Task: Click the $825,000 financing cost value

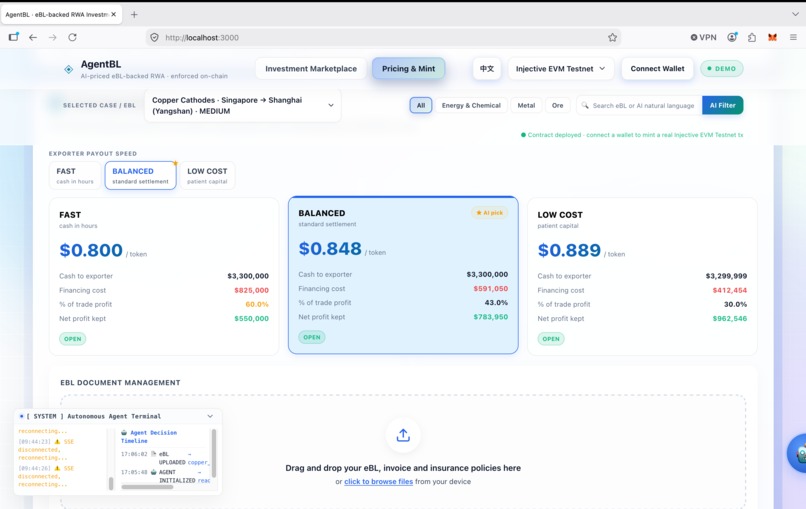Action: point(251,290)
